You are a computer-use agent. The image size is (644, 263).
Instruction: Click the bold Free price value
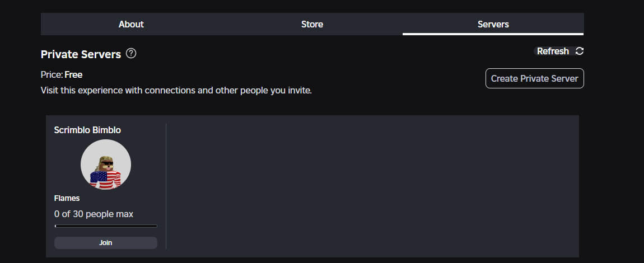(x=73, y=74)
